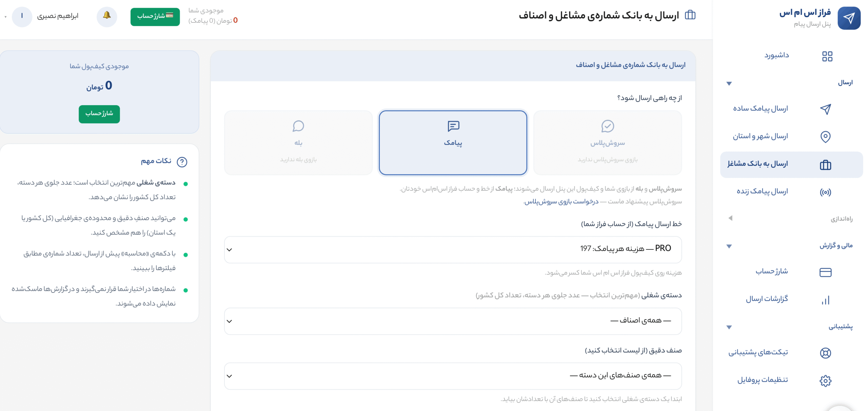868x411 pixels.
Task: Open ارسال پیامک زنده menu item
Action: [762, 191]
